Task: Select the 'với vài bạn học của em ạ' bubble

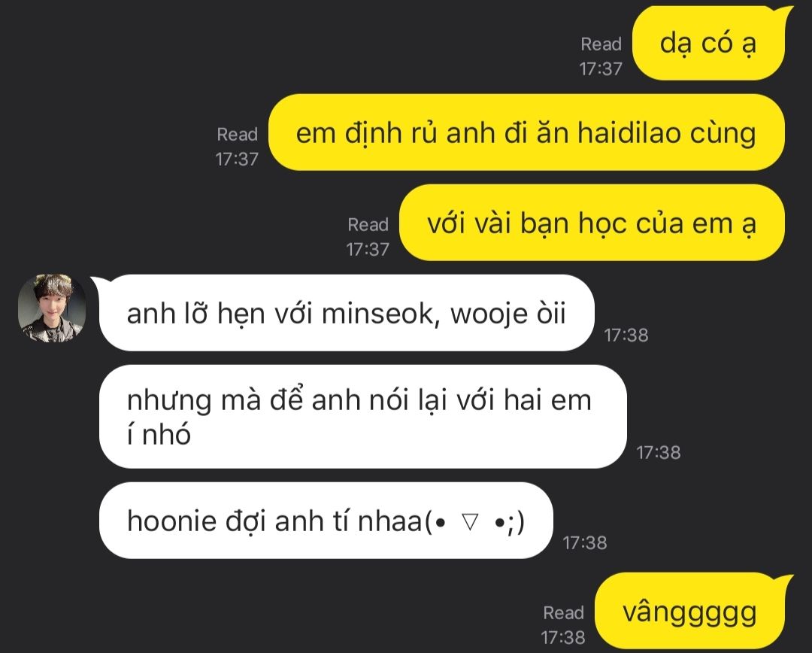Action: 592,223
